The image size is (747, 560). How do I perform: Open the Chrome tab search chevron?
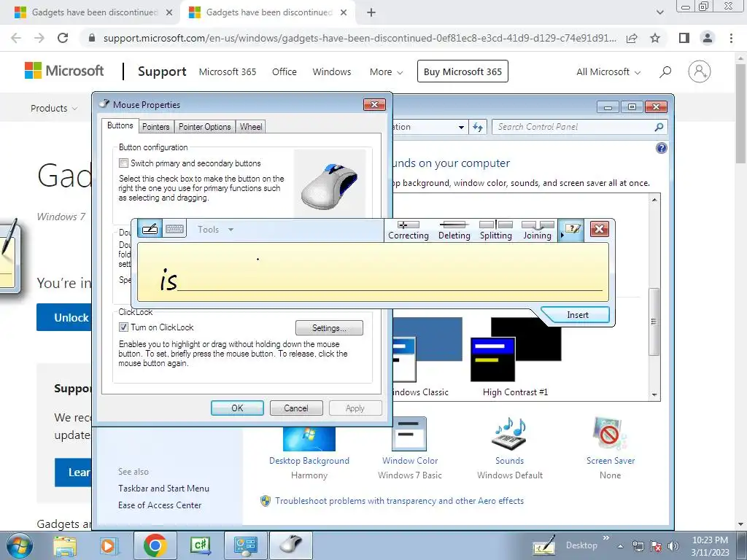(x=659, y=12)
